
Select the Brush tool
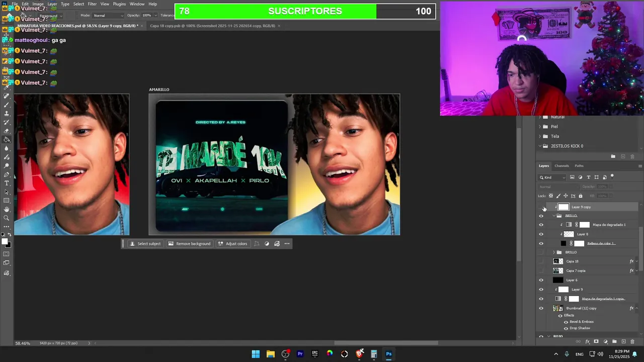(7, 105)
